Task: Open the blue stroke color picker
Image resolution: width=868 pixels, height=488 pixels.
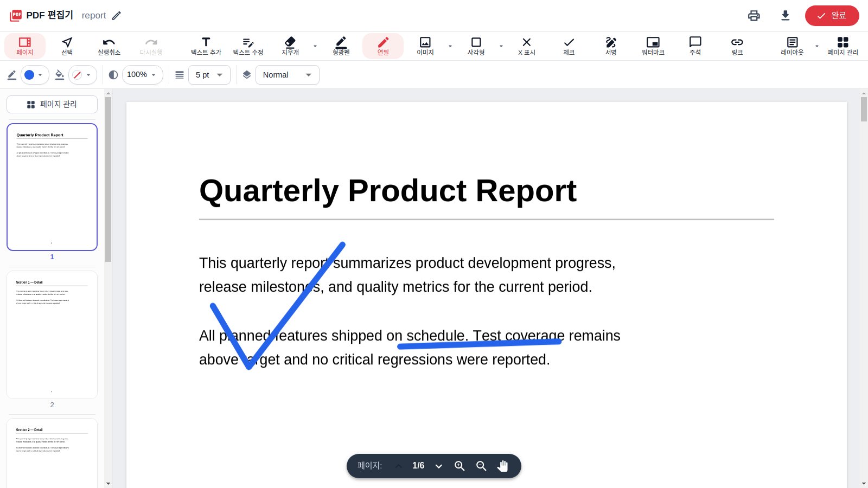Action: tap(35, 75)
